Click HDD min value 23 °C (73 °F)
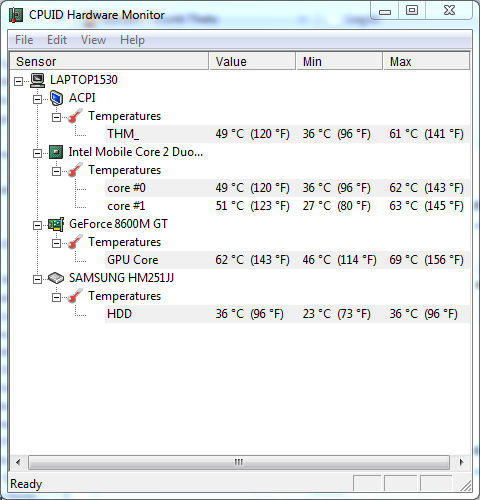Image resolution: width=480 pixels, height=500 pixels. click(x=336, y=314)
